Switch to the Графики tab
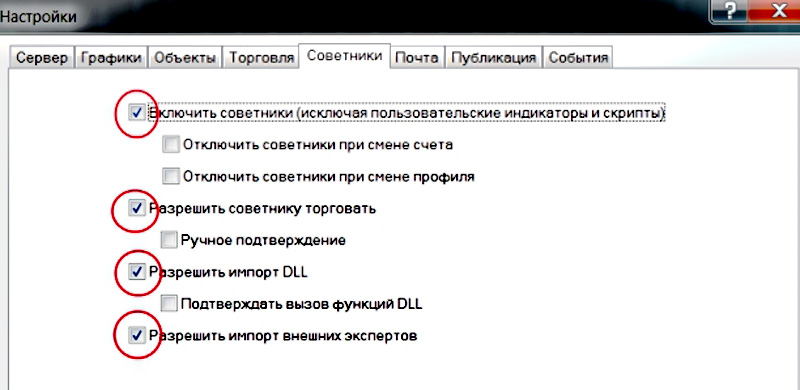The width and height of the screenshot is (800, 390). click(111, 58)
